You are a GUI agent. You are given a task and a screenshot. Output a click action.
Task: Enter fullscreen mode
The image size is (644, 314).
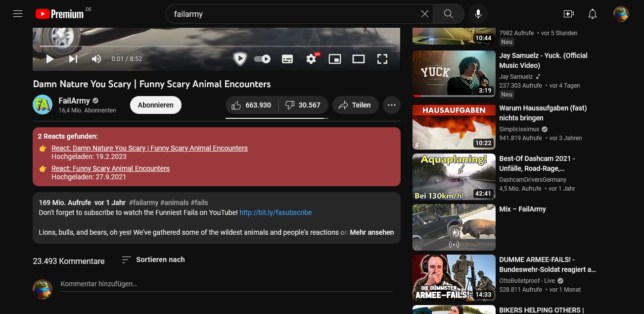point(382,59)
